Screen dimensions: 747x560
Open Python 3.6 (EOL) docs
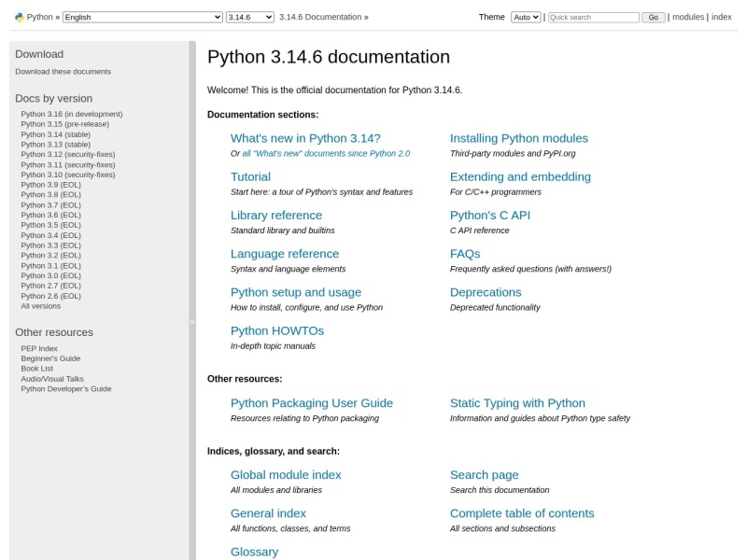coord(50,216)
